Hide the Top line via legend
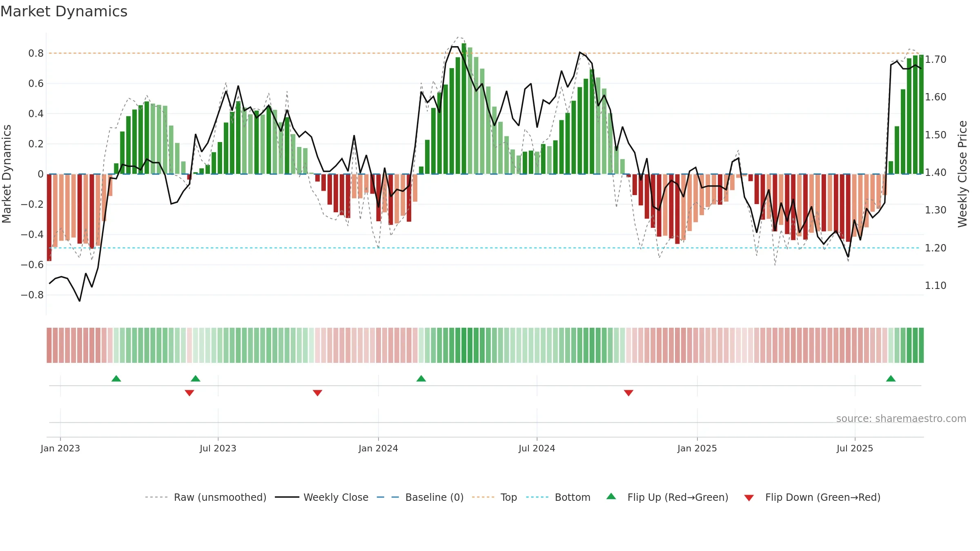The image size is (980, 551). 494,497
